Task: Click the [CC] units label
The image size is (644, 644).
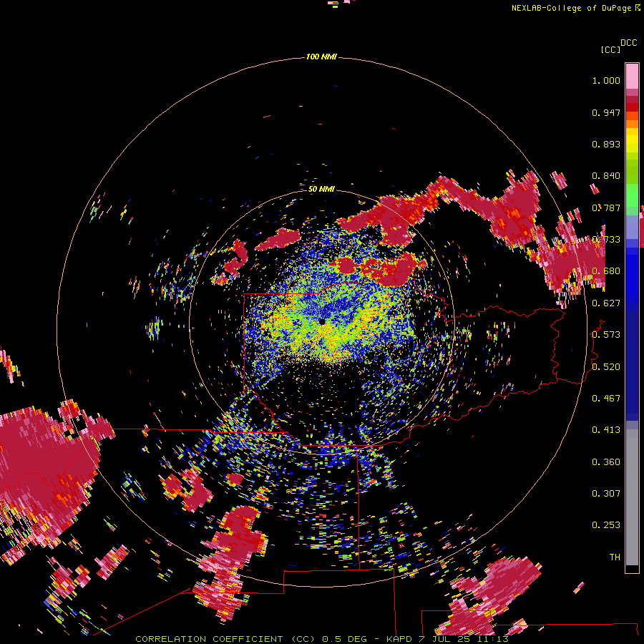Action: click(x=610, y=49)
